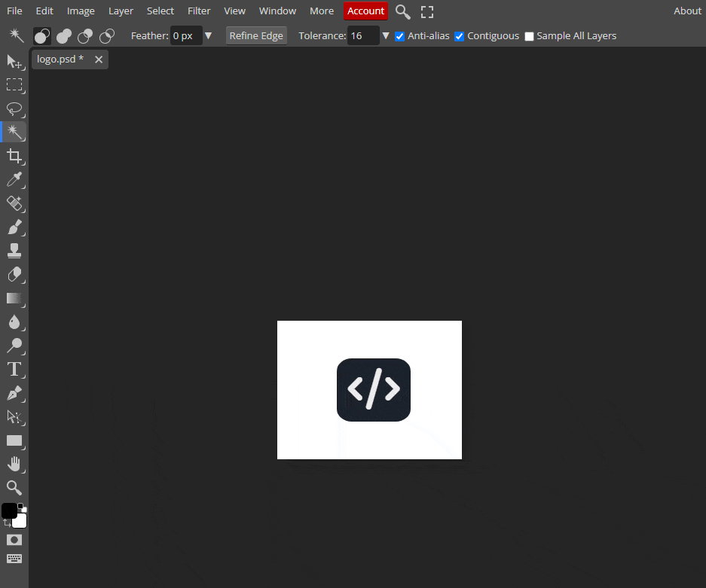Select the Eraser tool
The width and height of the screenshot is (706, 588).
(14, 274)
